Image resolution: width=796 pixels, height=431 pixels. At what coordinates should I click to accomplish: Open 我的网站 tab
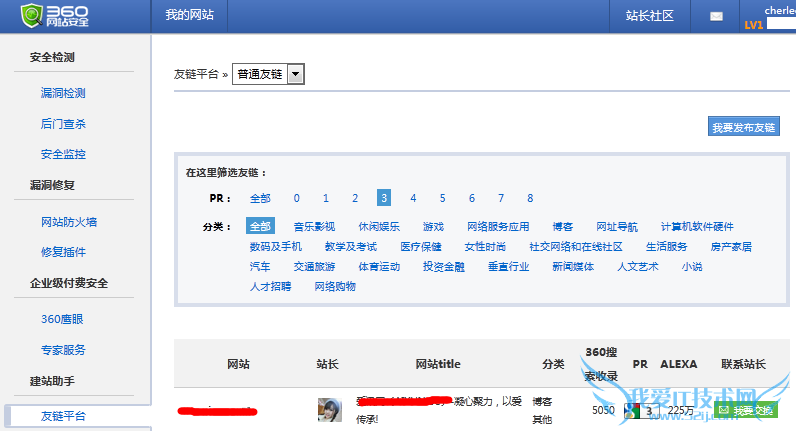click(x=189, y=15)
